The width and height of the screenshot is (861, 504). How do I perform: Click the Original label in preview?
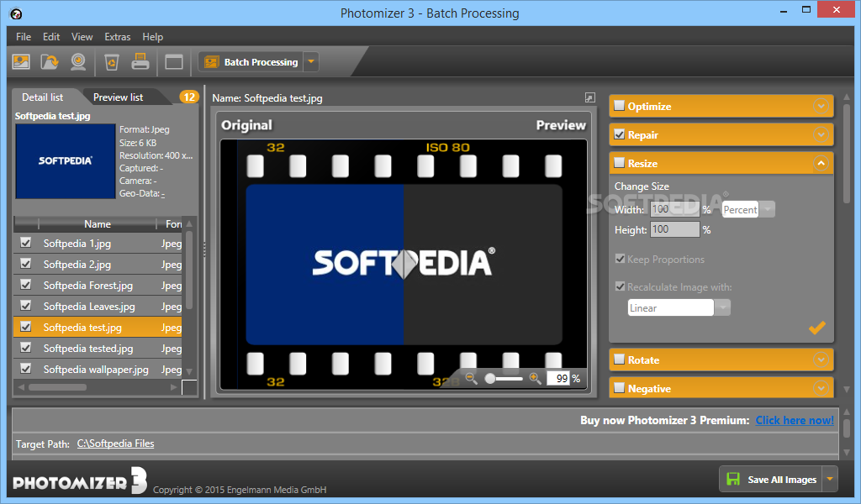[x=246, y=125]
